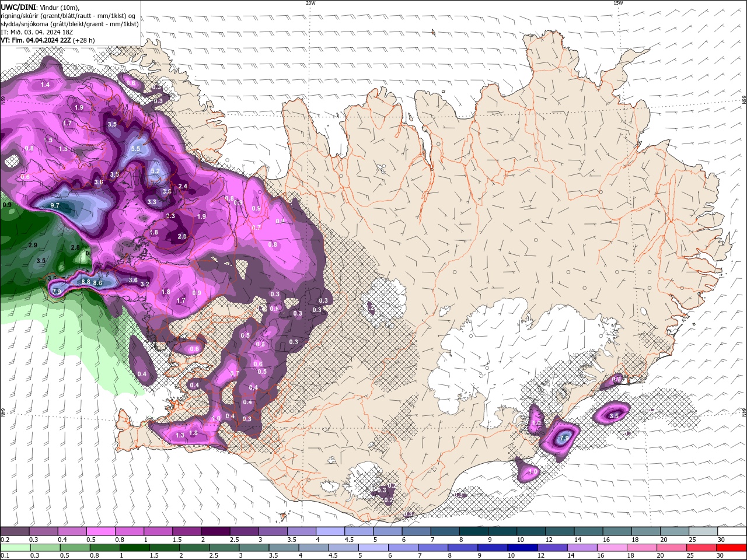Click the black 2.9 rain value label
Screen dimensions: 747x560
[33, 245]
